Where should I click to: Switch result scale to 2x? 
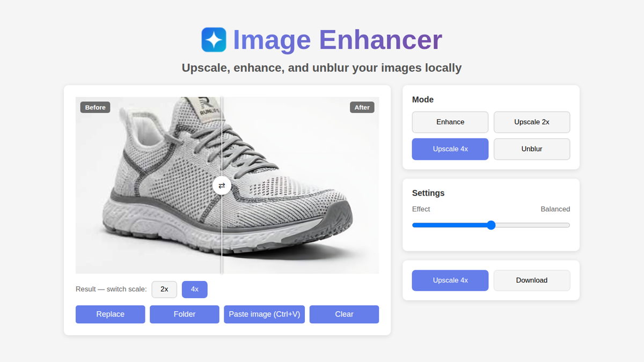(x=164, y=289)
